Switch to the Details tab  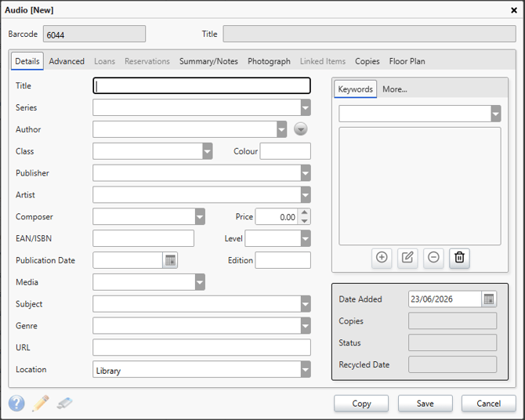pos(27,61)
